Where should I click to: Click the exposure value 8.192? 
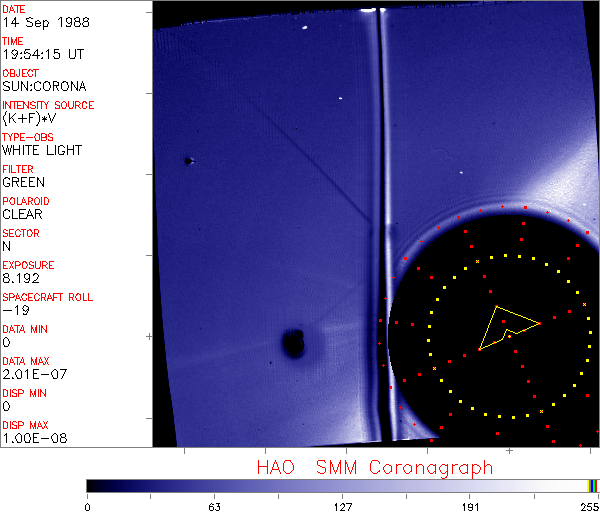21,278
